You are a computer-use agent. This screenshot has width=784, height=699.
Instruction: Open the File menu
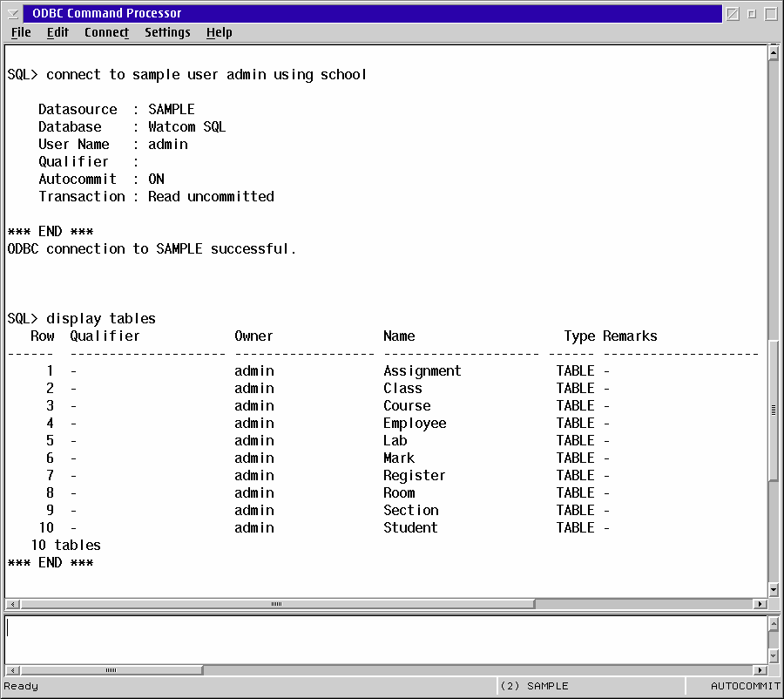click(x=21, y=32)
